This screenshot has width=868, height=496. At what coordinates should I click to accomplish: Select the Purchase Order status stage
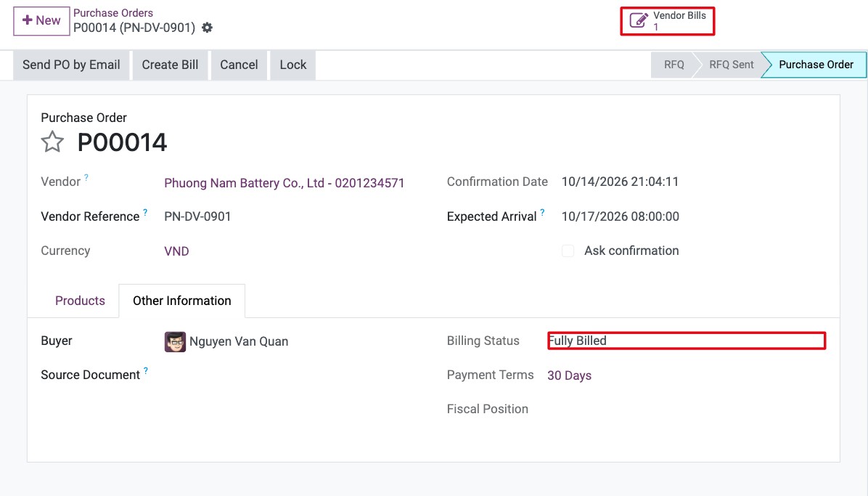point(816,65)
